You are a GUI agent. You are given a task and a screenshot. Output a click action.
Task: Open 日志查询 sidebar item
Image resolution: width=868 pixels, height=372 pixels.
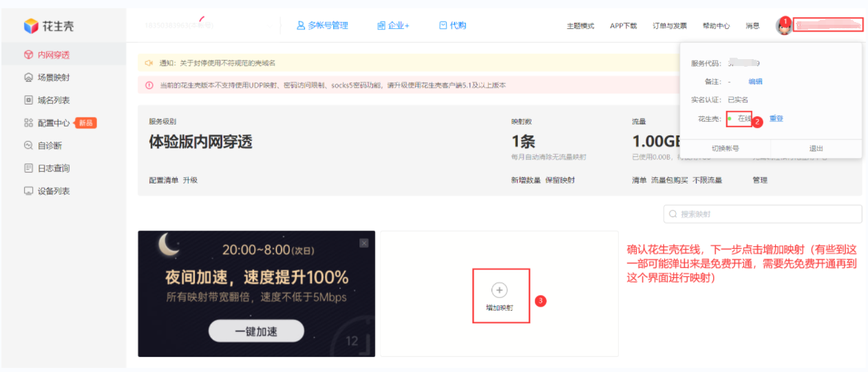point(53,168)
